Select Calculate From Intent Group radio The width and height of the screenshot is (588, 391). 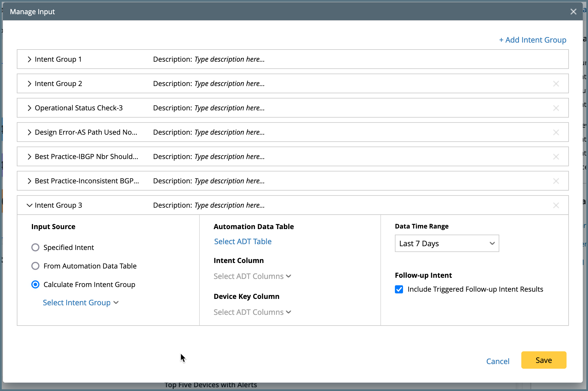[35, 284]
